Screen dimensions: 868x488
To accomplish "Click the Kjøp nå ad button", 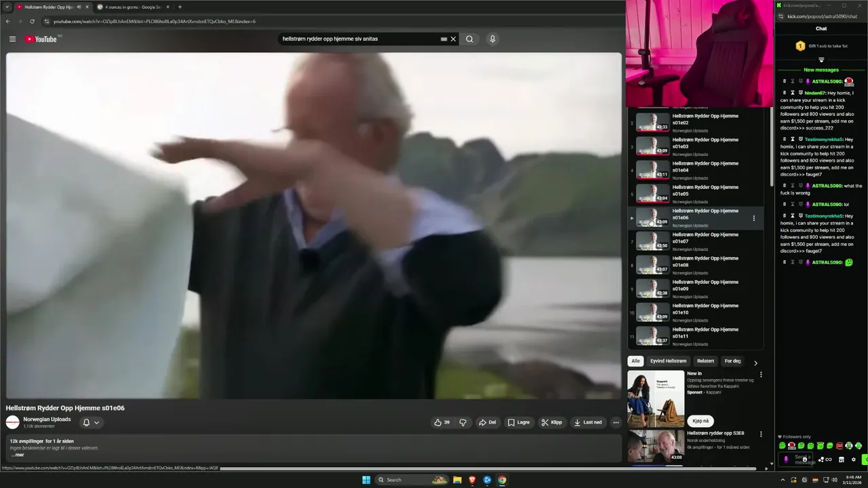I will tap(701, 421).
